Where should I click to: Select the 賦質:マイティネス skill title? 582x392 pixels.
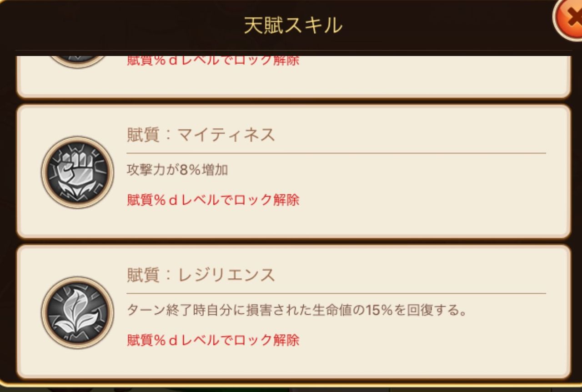pyautogui.click(x=201, y=135)
